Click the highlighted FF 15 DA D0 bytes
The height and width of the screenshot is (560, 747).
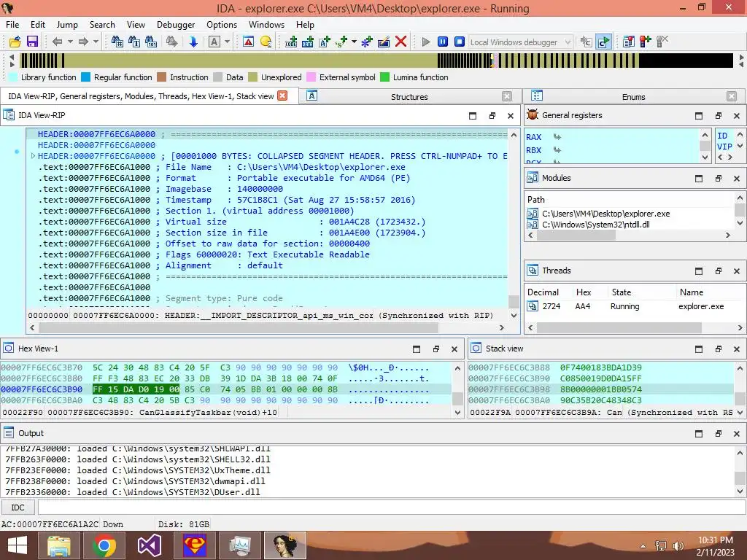(x=136, y=389)
